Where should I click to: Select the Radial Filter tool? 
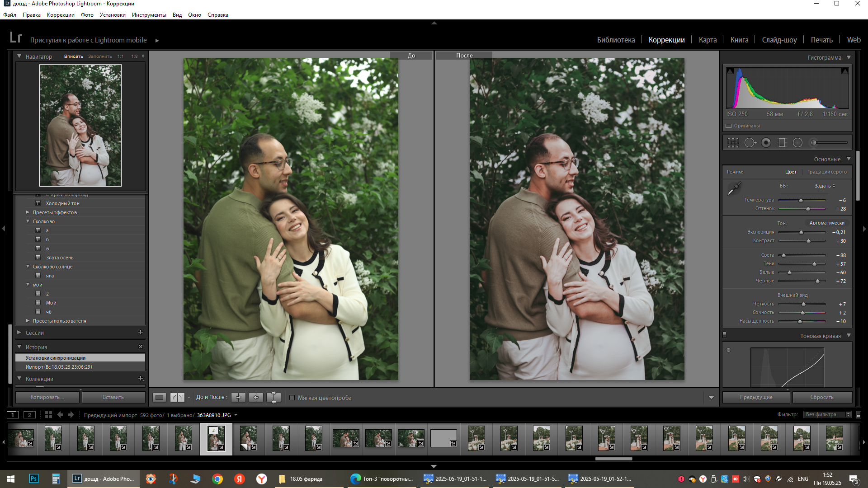click(797, 143)
